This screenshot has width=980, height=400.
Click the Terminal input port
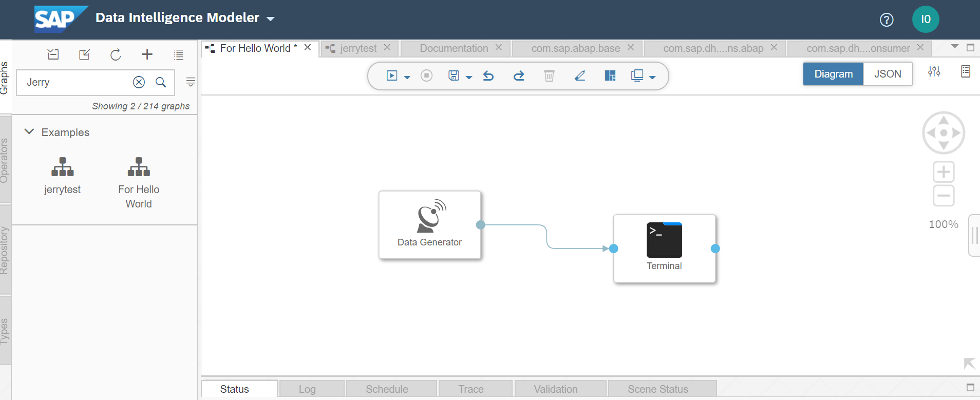pos(614,249)
